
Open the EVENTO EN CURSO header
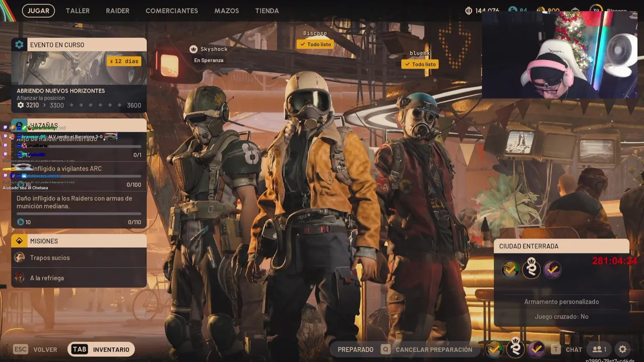click(x=79, y=45)
